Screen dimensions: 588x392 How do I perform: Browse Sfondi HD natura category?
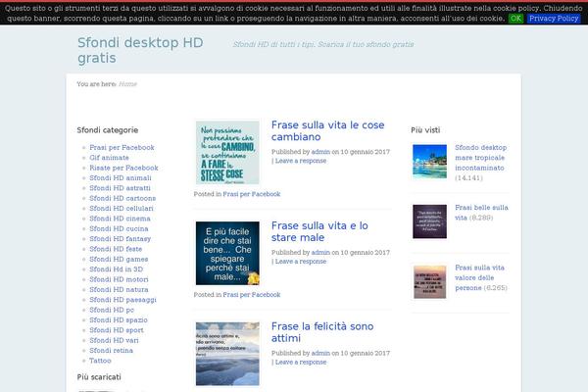point(119,289)
